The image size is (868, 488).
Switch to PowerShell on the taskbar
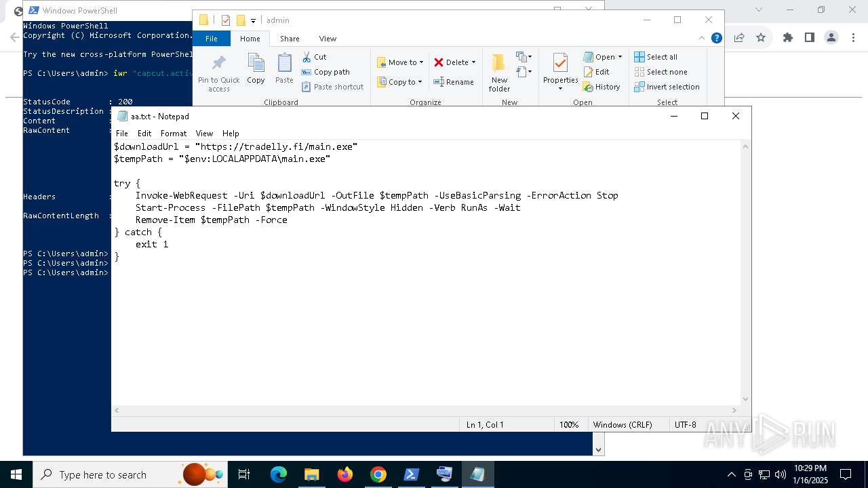coord(412,474)
